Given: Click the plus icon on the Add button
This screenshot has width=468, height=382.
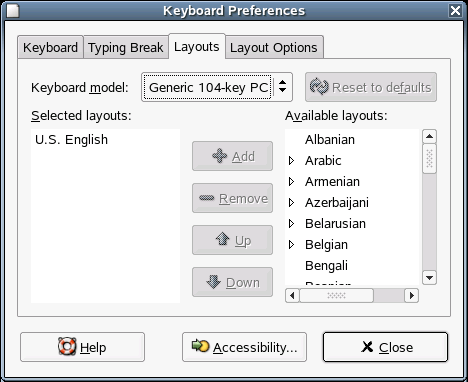Looking at the screenshot, I should [x=220, y=156].
